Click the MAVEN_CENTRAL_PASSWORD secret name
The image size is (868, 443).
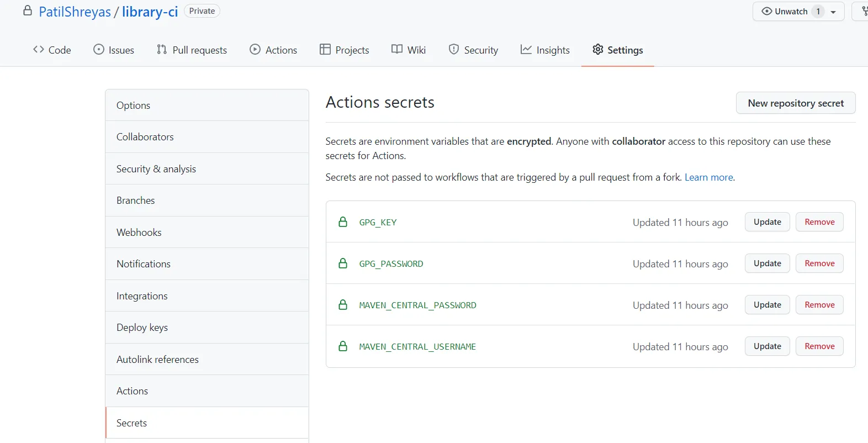tap(417, 305)
